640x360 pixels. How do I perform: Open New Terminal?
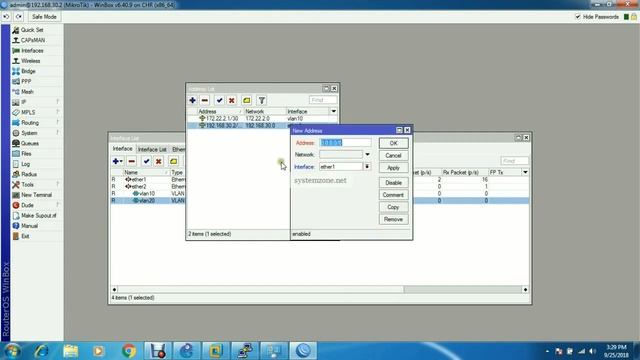tap(36, 195)
